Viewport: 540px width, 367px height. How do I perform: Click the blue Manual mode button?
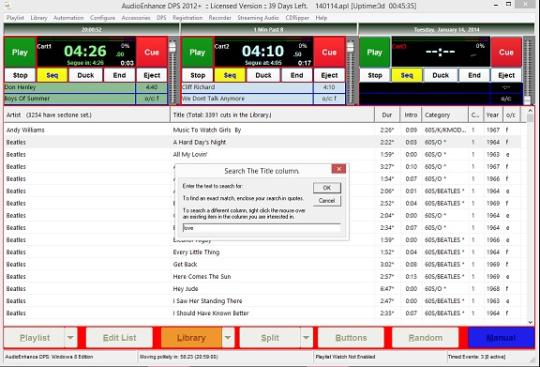pos(501,338)
